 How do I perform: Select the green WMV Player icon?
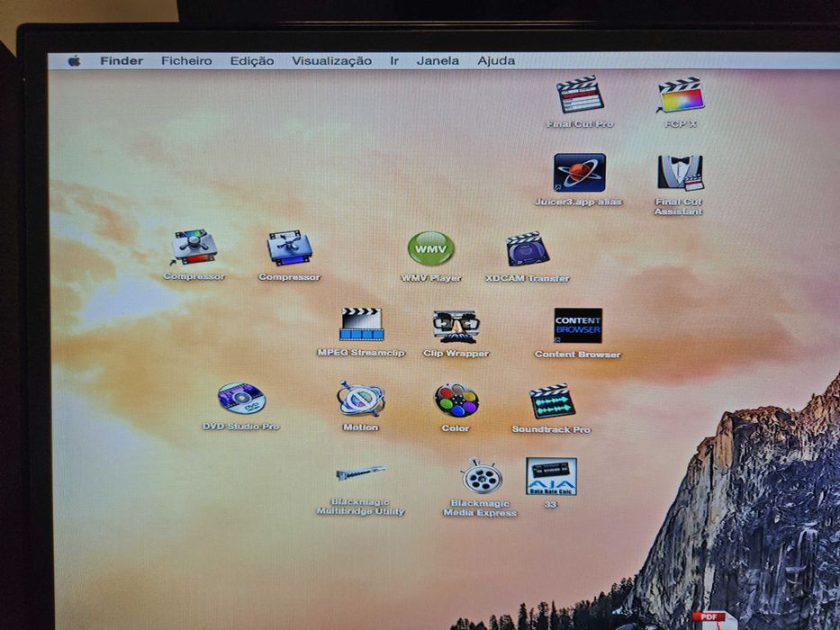point(430,248)
